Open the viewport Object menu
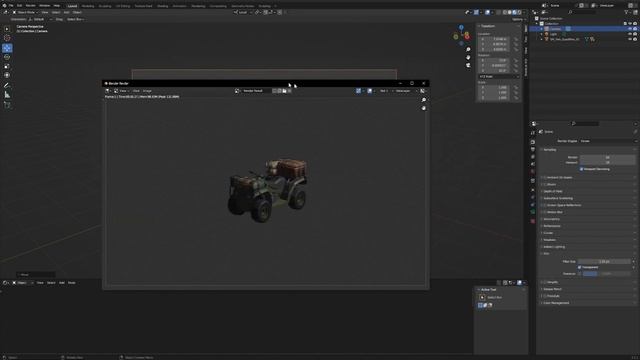This screenshot has width=640, height=360. 77,12
